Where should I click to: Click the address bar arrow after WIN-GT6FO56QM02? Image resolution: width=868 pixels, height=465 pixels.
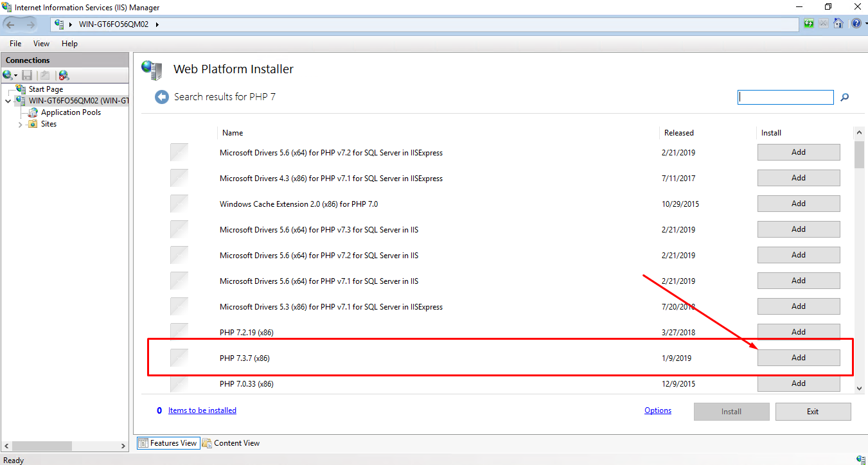click(157, 24)
